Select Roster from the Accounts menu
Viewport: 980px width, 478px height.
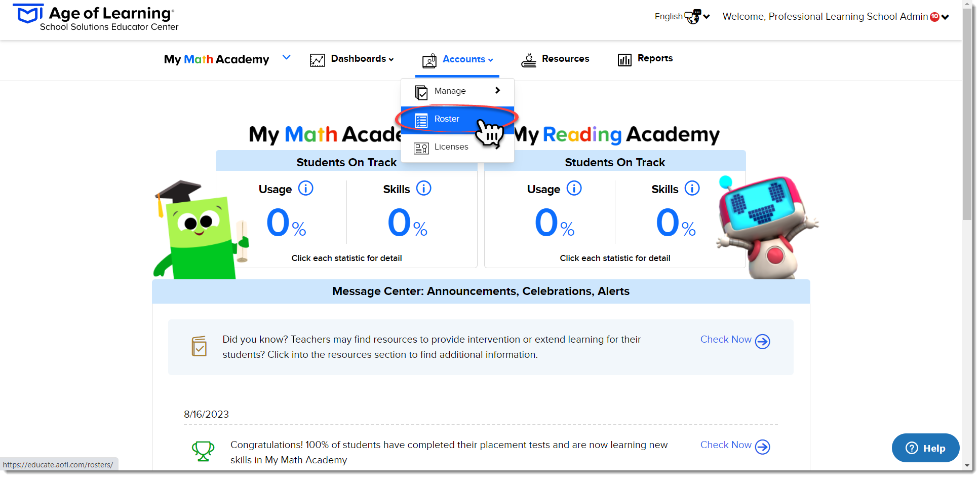tap(458, 120)
